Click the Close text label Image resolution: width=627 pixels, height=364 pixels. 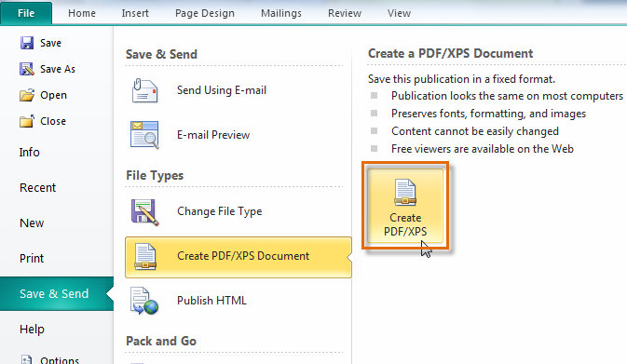coord(53,121)
